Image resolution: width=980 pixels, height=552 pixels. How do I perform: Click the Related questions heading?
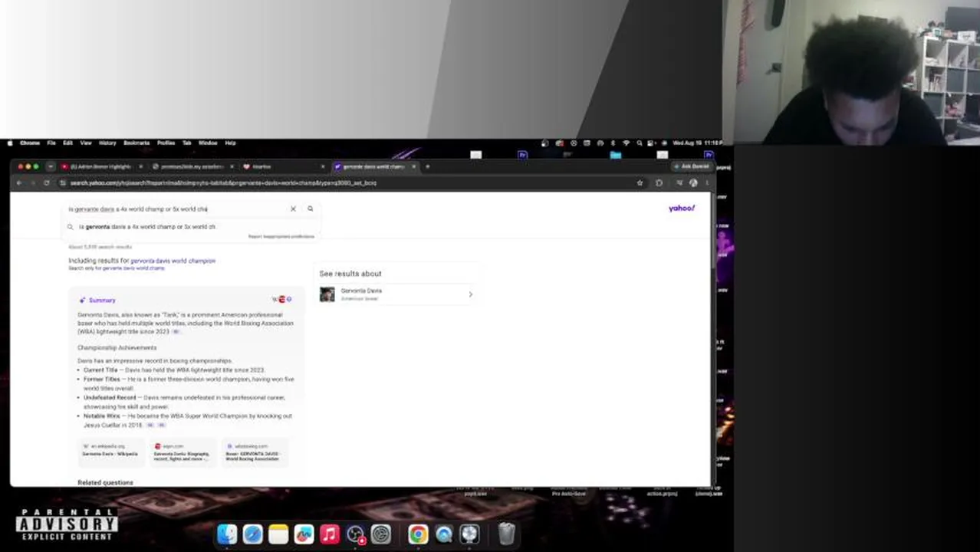tap(105, 482)
